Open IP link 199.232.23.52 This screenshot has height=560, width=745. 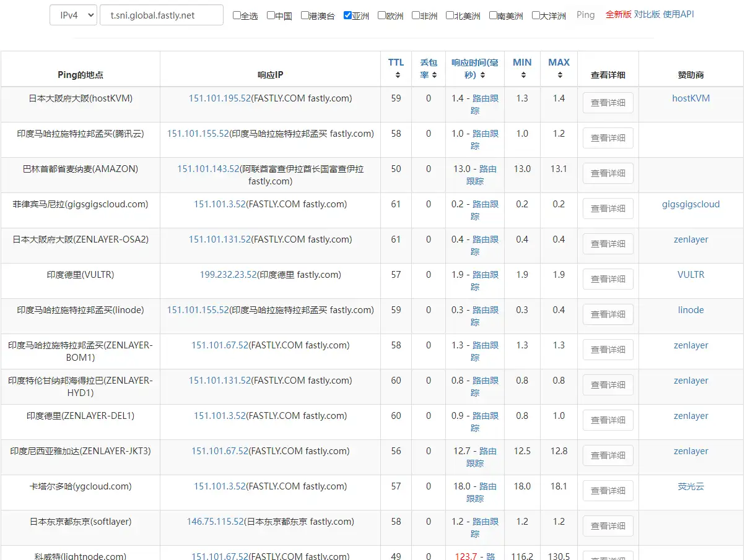click(228, 275)
